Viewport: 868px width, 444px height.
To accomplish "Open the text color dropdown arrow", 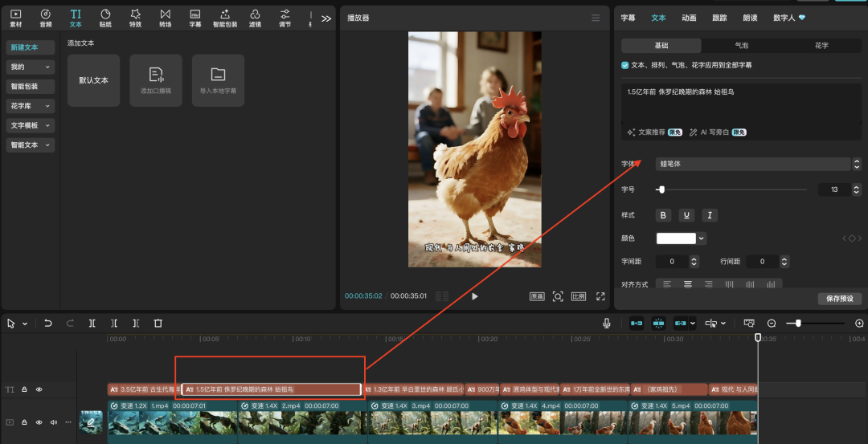I will pos(702,238).
